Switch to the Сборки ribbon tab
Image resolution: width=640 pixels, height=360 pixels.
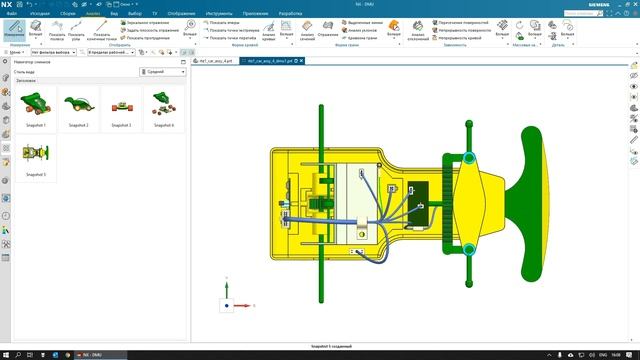pyautogui.click(x=67, y=13)
